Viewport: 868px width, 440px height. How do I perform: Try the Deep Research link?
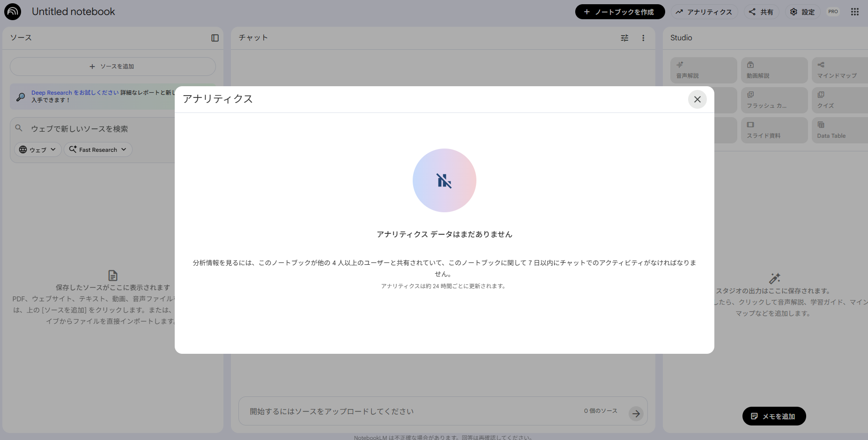coord(52,92)
